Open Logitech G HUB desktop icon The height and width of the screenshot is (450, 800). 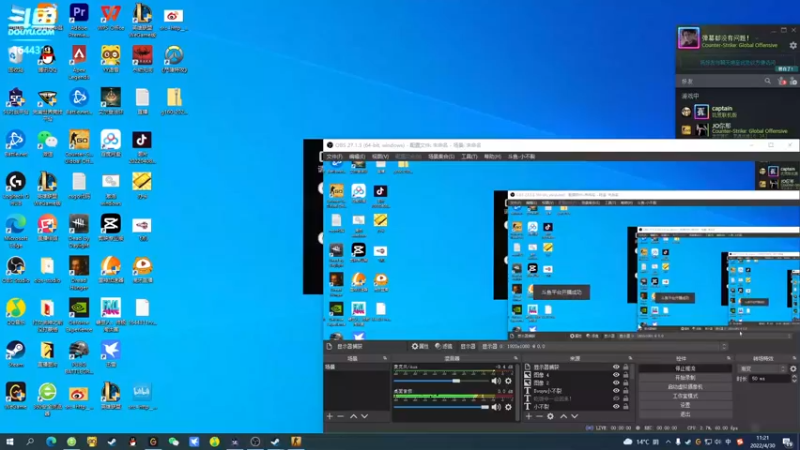(x=16, y=189)
